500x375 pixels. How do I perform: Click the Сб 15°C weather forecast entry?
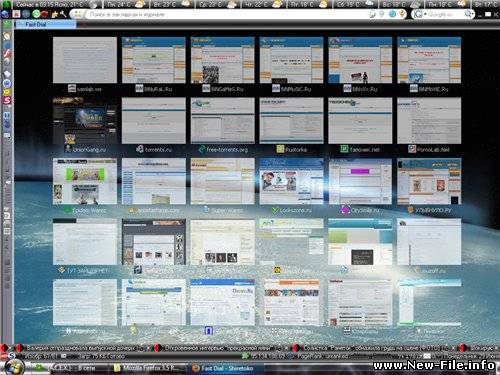356,4
